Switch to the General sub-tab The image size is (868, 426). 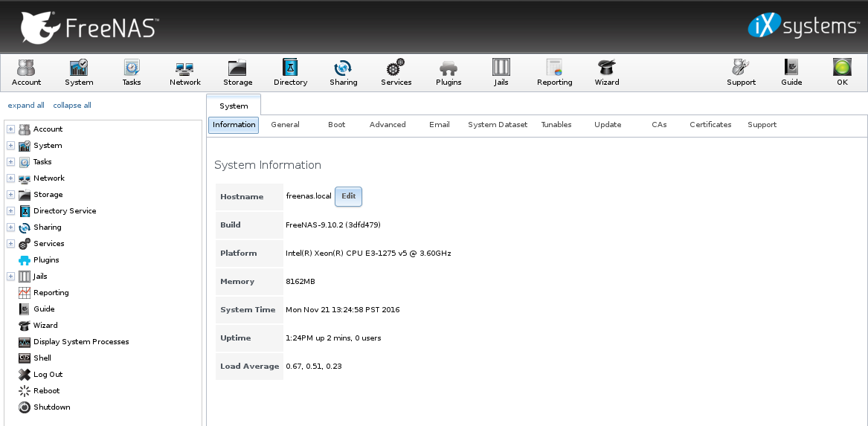click(x=285, y=125)
